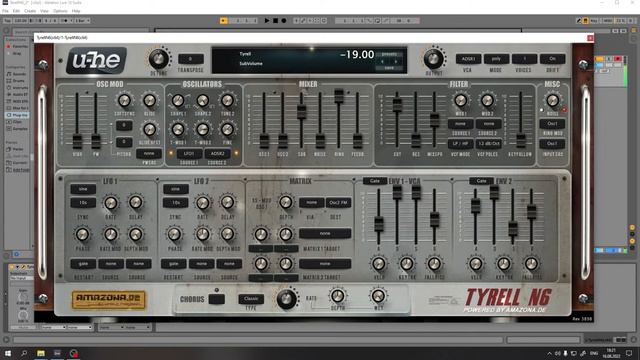This screenshot has height=360, width=640.
Task: Arm record in Ableton transport
Action: [284, 20]
